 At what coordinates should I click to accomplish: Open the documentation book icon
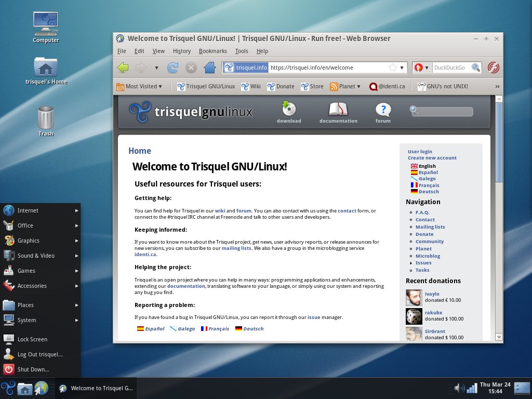click(x=338, y=110)
